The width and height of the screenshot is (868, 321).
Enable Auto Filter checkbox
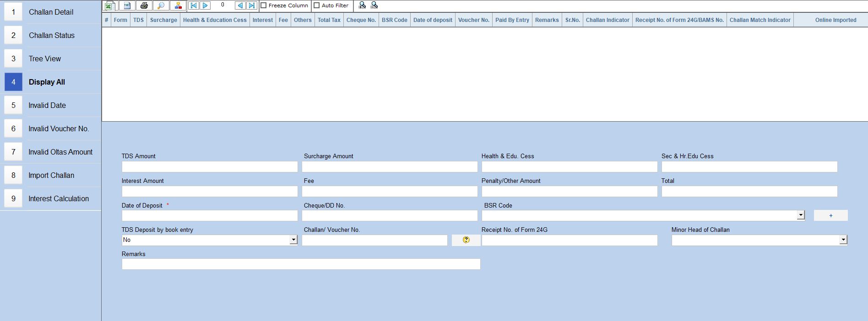tap(316, 5)
